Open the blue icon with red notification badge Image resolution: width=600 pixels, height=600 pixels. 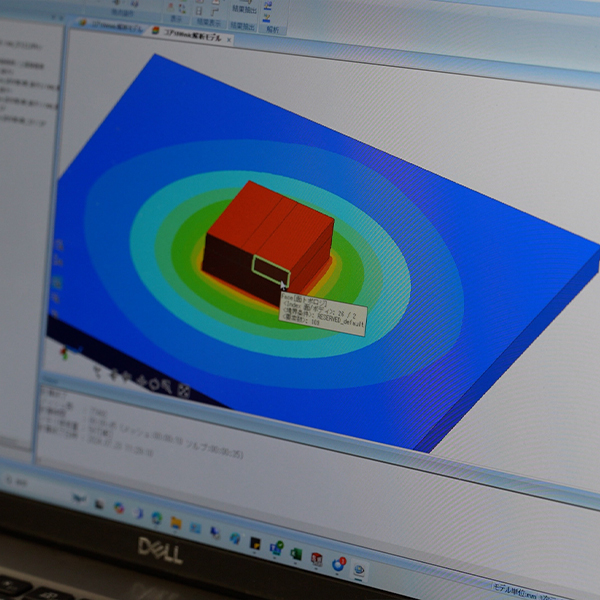point(338,564)
